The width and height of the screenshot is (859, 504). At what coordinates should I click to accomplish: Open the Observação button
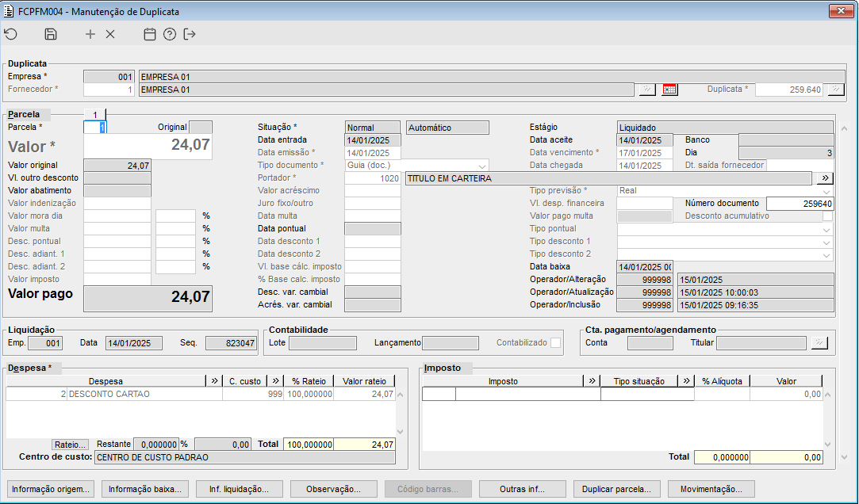pos(334,489)
